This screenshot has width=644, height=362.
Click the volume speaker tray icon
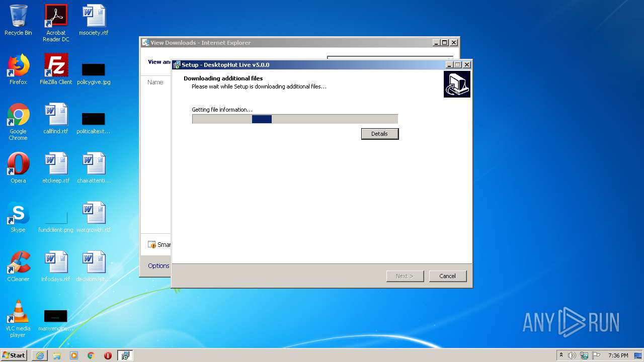572,355
